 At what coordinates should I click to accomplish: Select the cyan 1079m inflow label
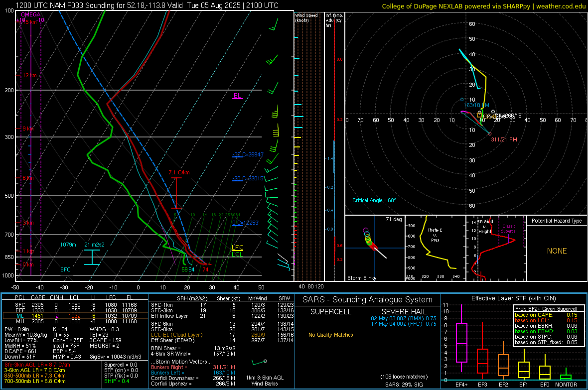pos(68,245)
